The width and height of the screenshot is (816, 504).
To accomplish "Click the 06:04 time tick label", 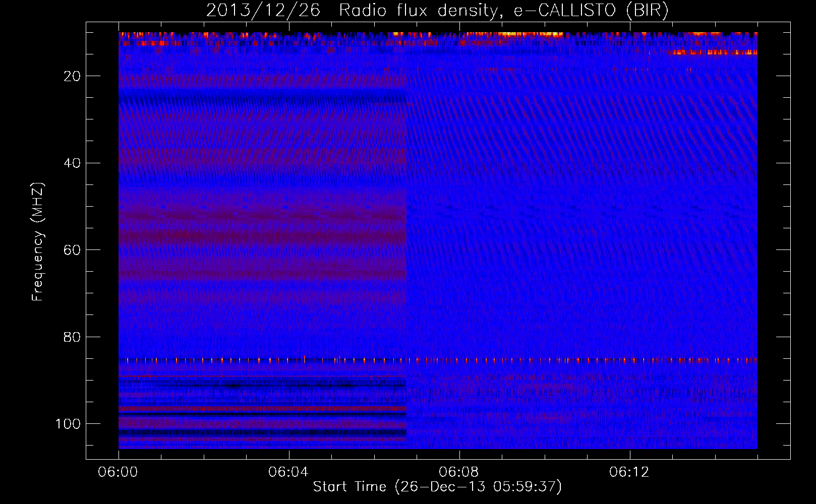I will (x=288, y=472).
